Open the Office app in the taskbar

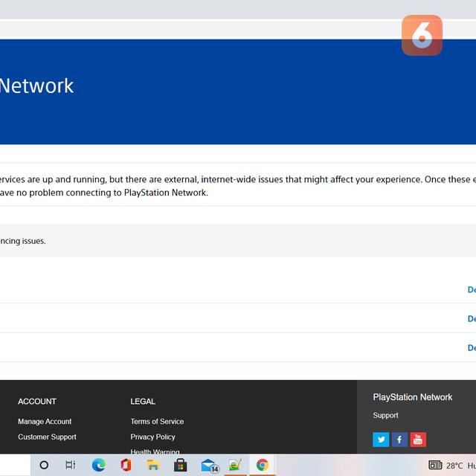coord(126,465)
